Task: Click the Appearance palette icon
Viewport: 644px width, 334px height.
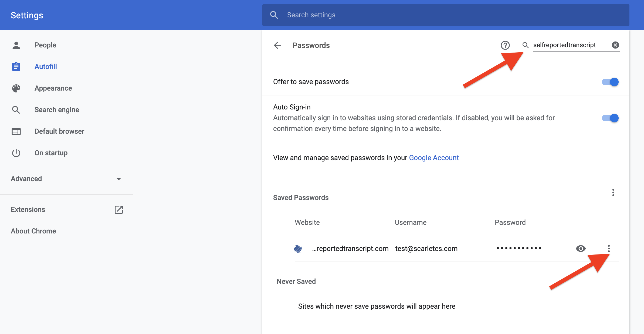Action: pyautogui.click(x=16, y=88)
